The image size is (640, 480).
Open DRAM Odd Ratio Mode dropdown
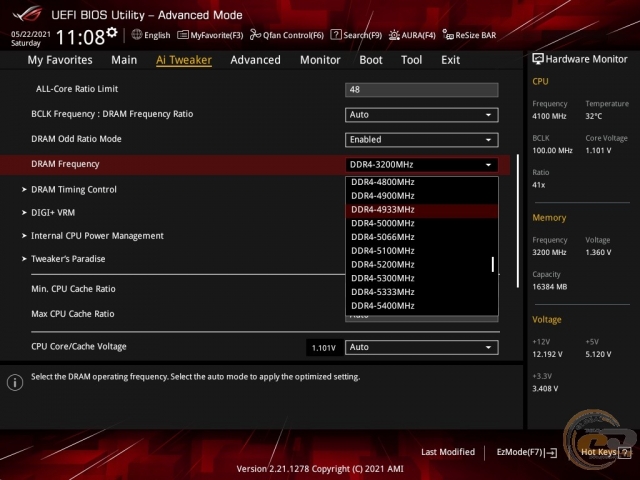tap(422, 140)
